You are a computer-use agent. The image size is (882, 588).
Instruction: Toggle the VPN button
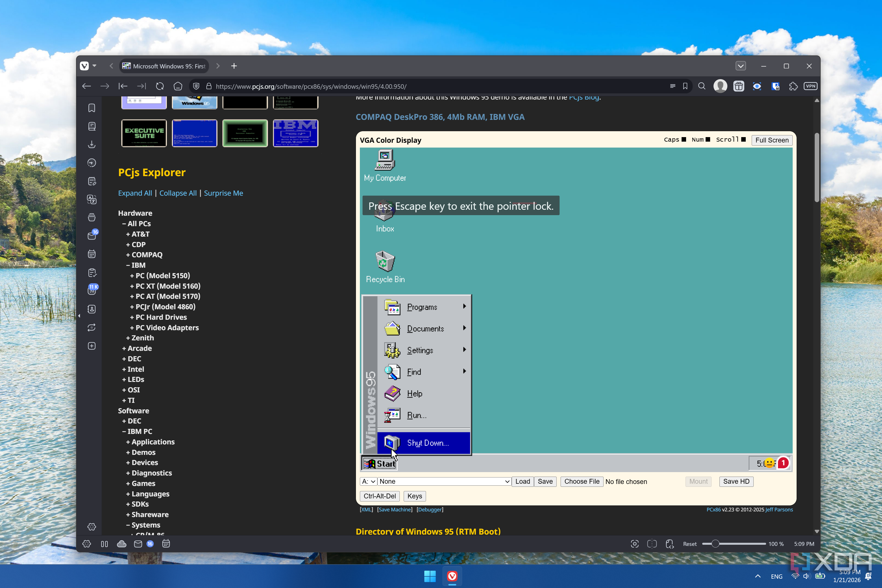[x=810, y=86]
